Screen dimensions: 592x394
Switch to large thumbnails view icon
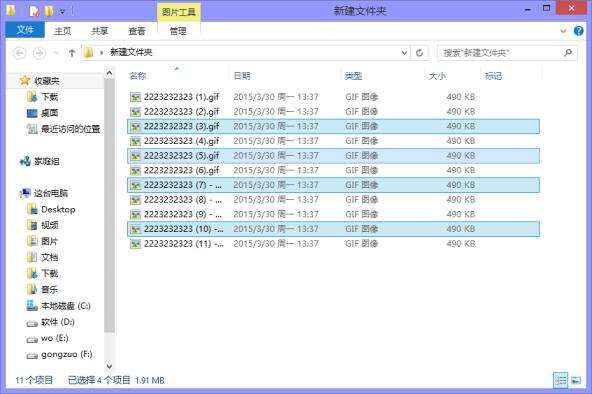576,380
